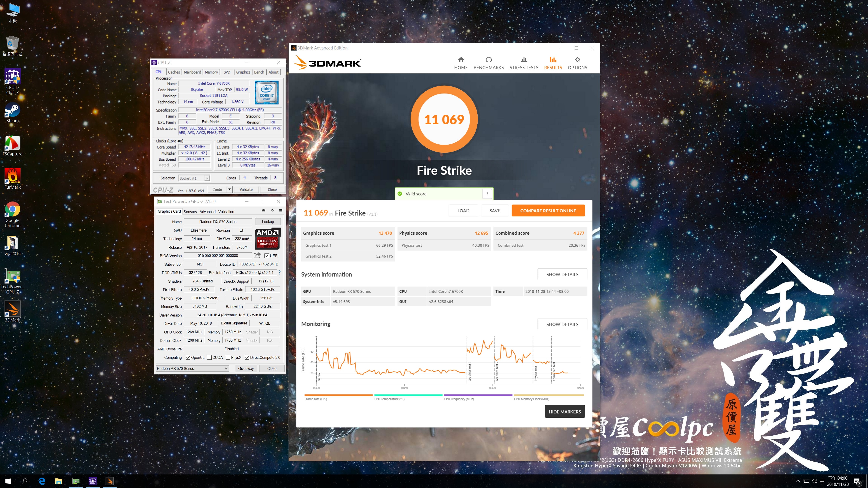Open the Windows Start menu

tap(8, 481)
